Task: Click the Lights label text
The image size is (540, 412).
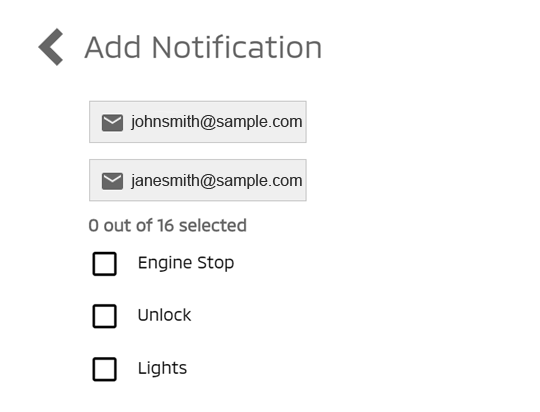Action: coord(162,368)
